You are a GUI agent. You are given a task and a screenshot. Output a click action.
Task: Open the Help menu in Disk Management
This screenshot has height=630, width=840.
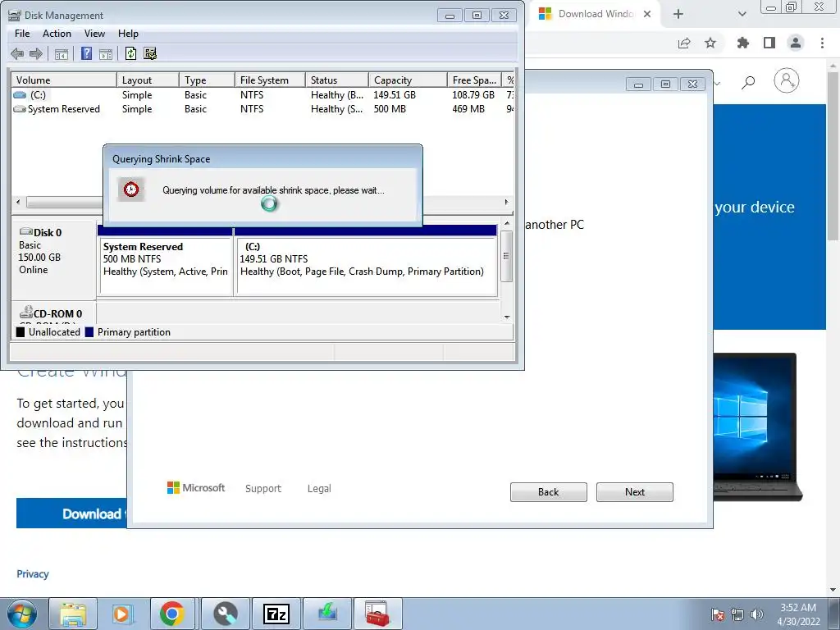128,33
